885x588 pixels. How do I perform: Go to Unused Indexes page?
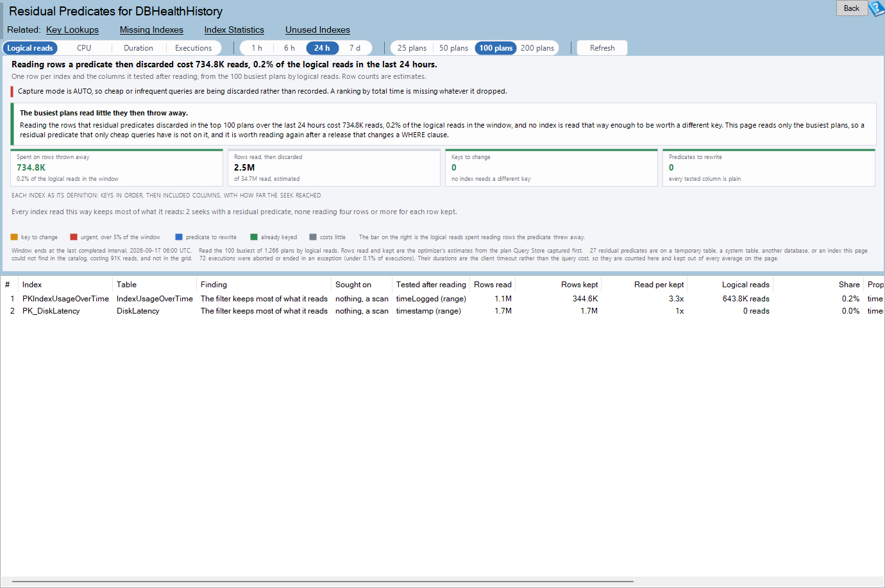pos(317,29)
